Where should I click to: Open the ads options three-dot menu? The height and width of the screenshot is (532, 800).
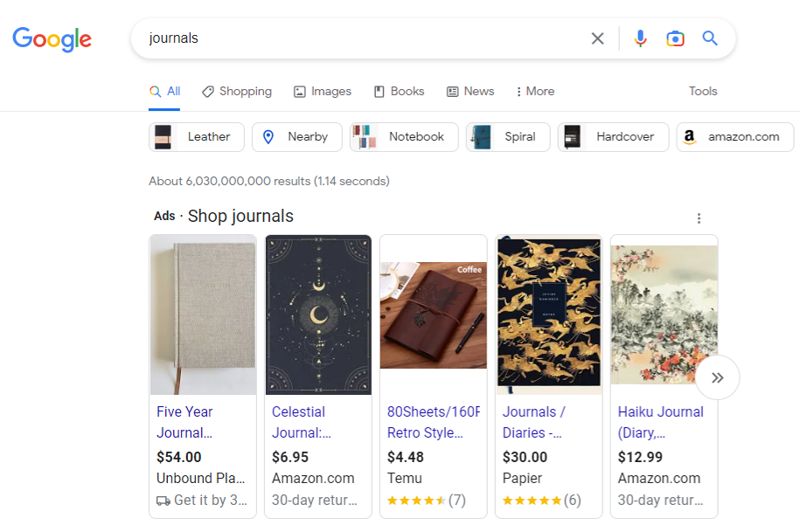coord(699,218)
